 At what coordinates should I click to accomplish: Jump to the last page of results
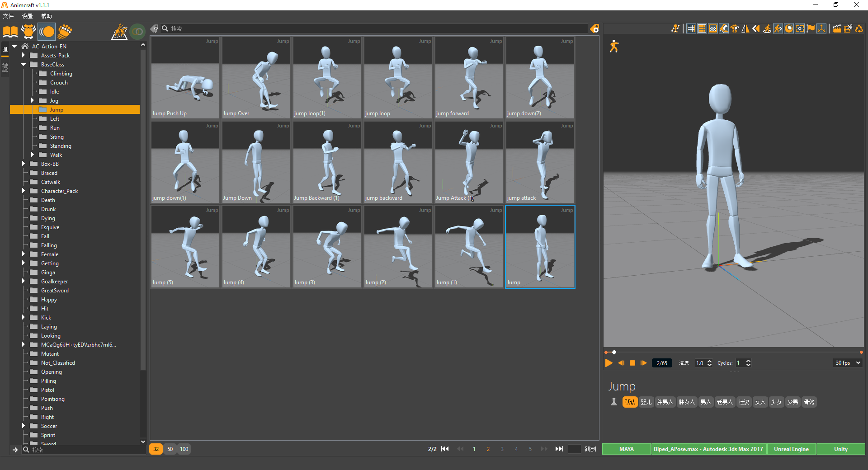pos(559,449)
